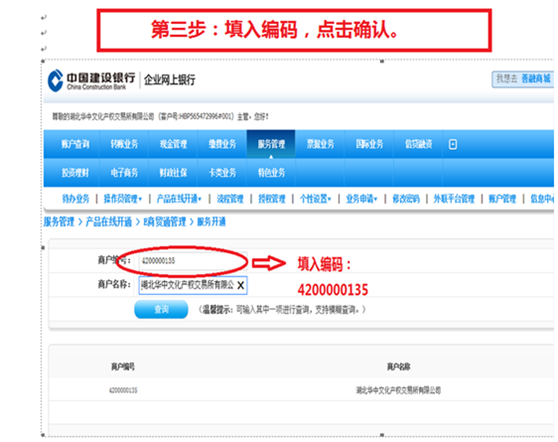558x442 pixels.
Task: Go to the 电子商务 tab
Action: [x=124, y=173]
